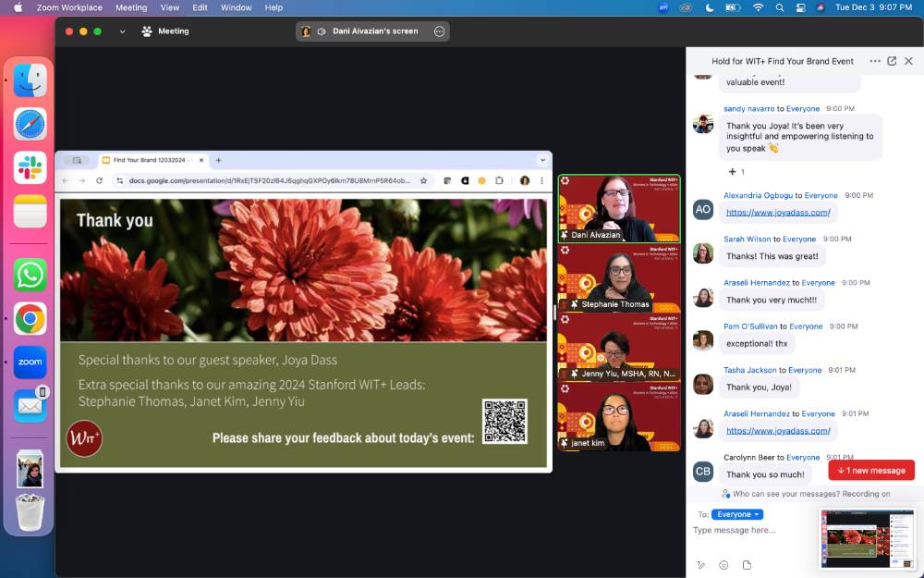Open Slack from the Dock
Screen dimensions: 924x578
click(30, 167)
